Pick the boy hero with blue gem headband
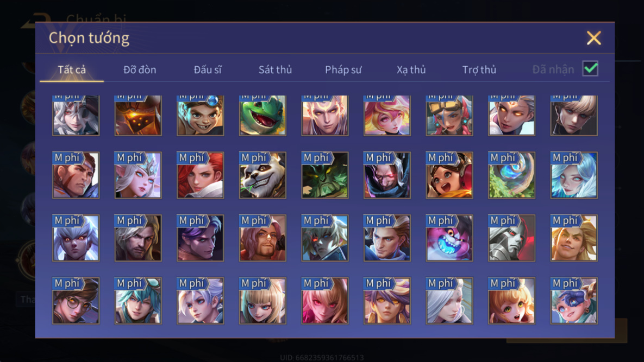 click(201, 115)
